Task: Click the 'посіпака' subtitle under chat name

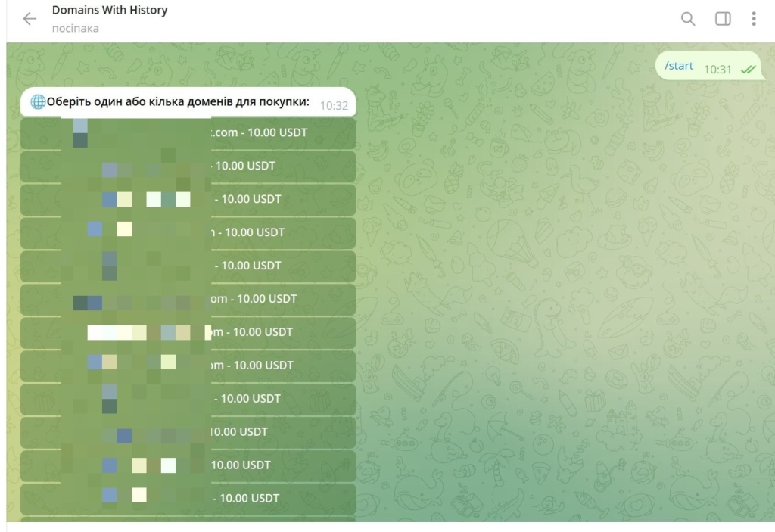Action: [x=76, y=29]
